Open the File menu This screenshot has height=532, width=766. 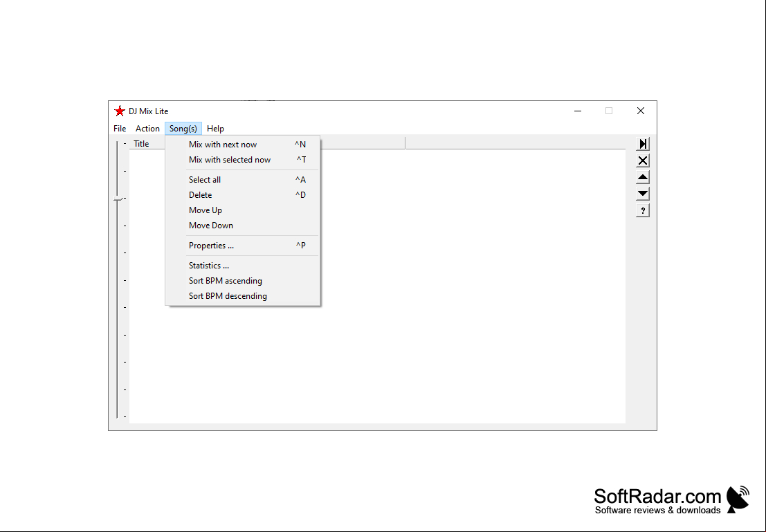[x=120, y=129]
